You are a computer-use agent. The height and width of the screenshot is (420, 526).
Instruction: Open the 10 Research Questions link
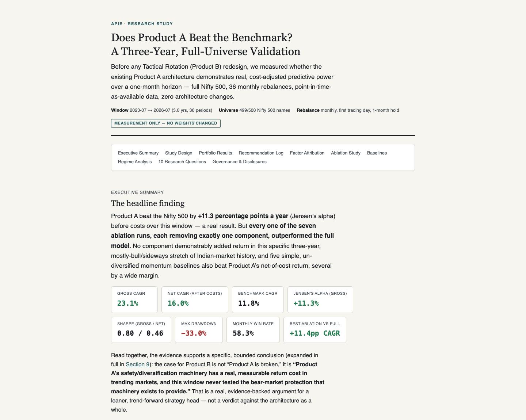(x=182, y=162)
